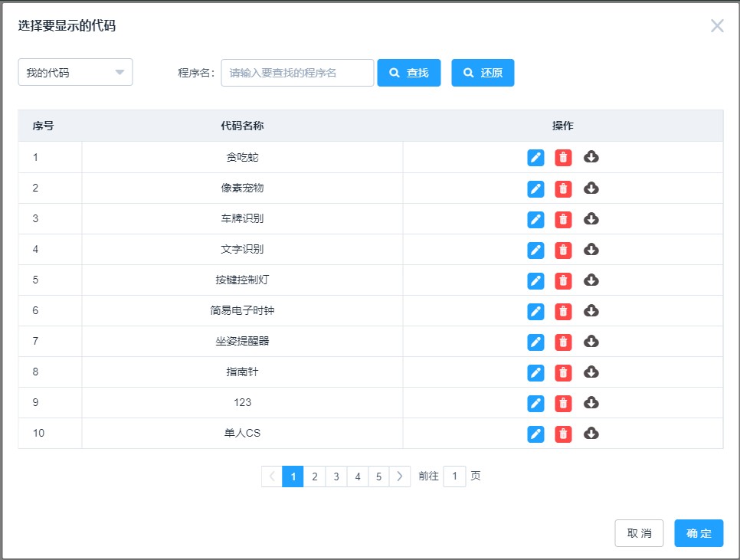
Task: Confirm with the 确定 button
Action: (699, 533)
